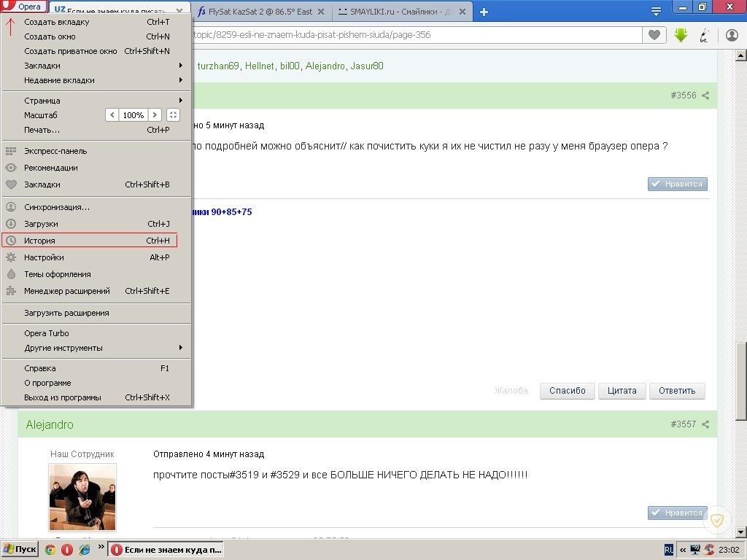747x560 pixels.
Task: Launch Opera from the quick launch bar
Action: 67,550
